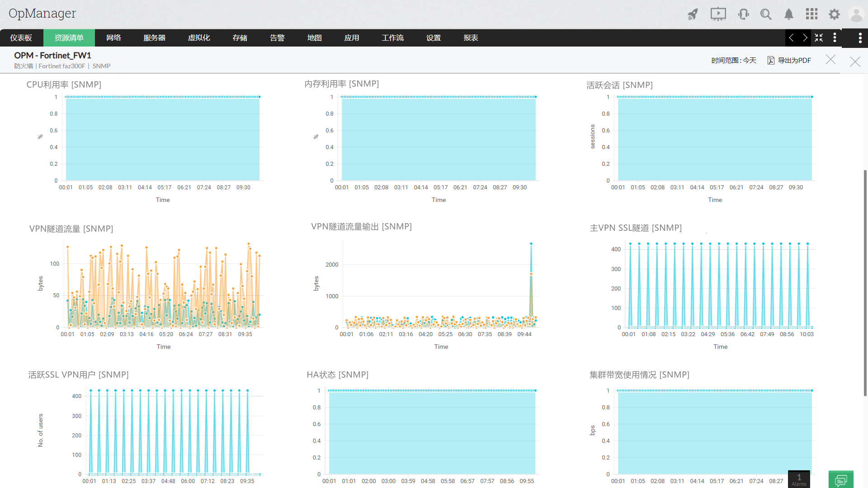Open the presentation screen icon

(718, 14)
